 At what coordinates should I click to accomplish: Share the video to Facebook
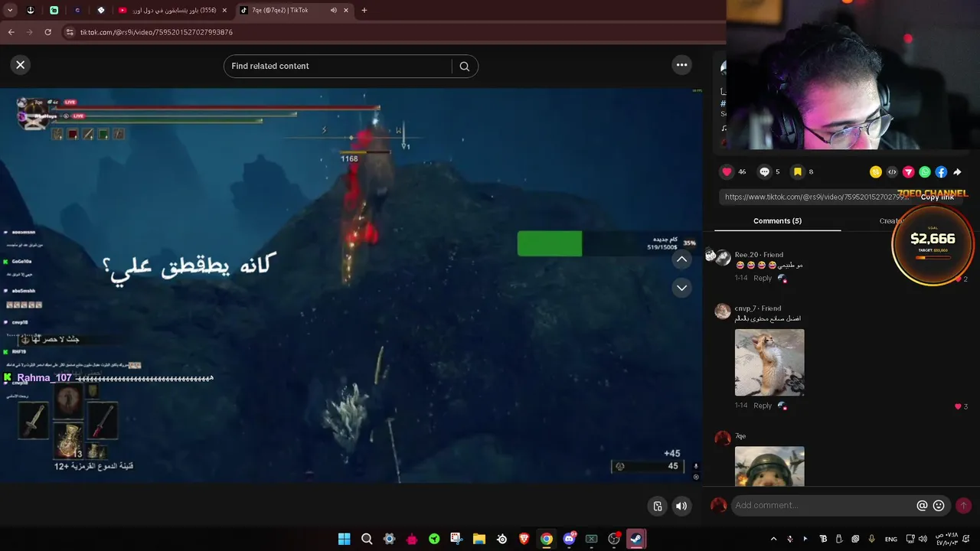941,172
